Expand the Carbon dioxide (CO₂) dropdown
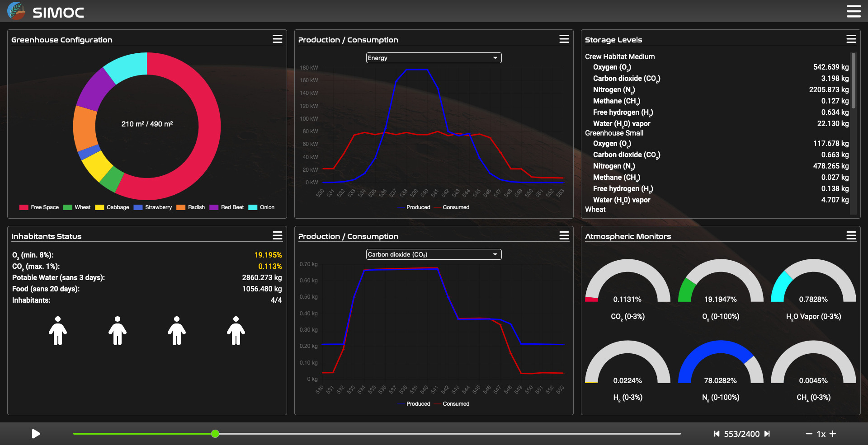 click(434, 254)
